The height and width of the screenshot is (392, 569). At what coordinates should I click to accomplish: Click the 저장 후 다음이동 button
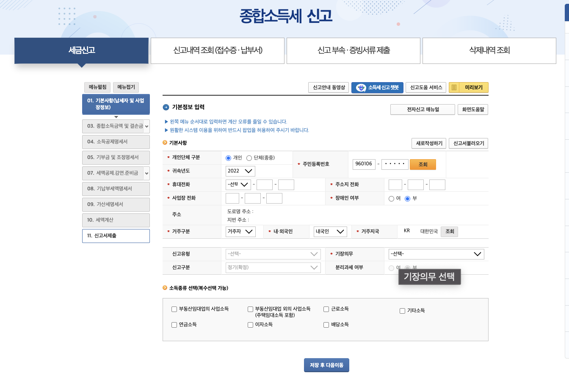point(326,365)
